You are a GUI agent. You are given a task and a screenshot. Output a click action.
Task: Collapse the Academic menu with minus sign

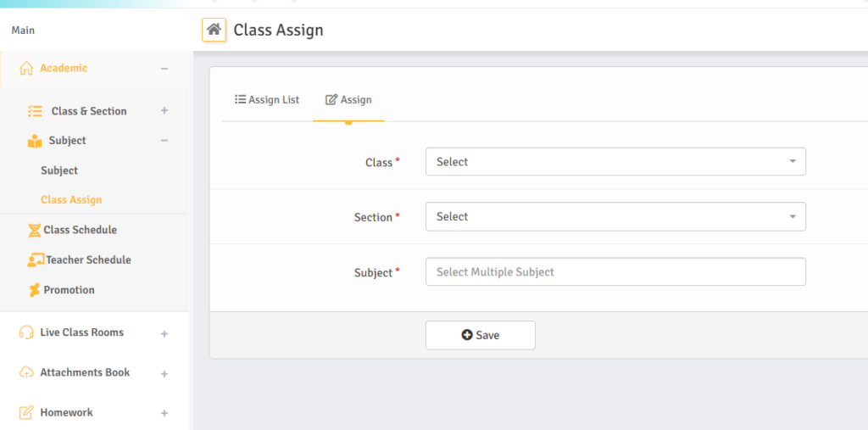tap(164, 69)
